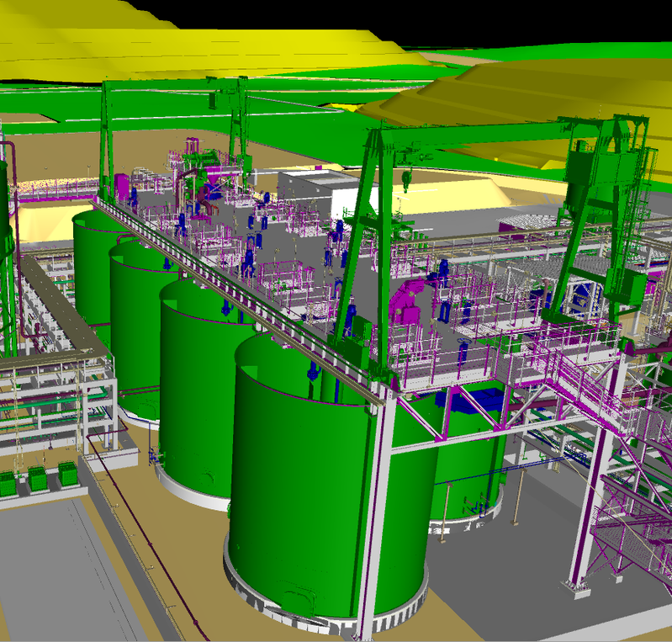Screen dimensions: 672x642
Task: Select the yellow terrain hill at upper right
Action: coord(538,101)
